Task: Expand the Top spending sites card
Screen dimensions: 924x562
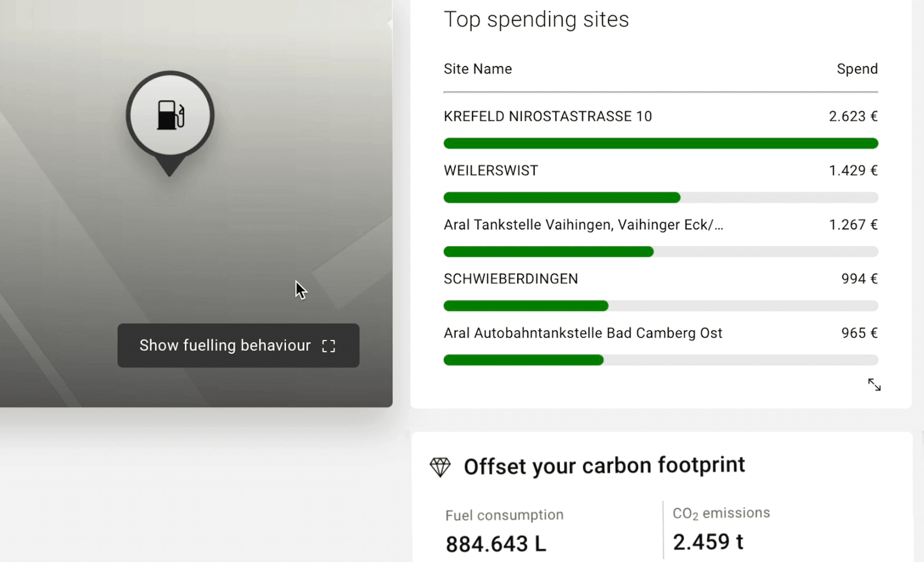Action: pyautogui.click(x=874, y=385)
